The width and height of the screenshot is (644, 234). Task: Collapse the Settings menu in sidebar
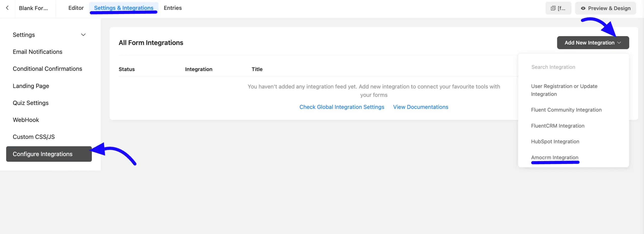pos(83,35)
